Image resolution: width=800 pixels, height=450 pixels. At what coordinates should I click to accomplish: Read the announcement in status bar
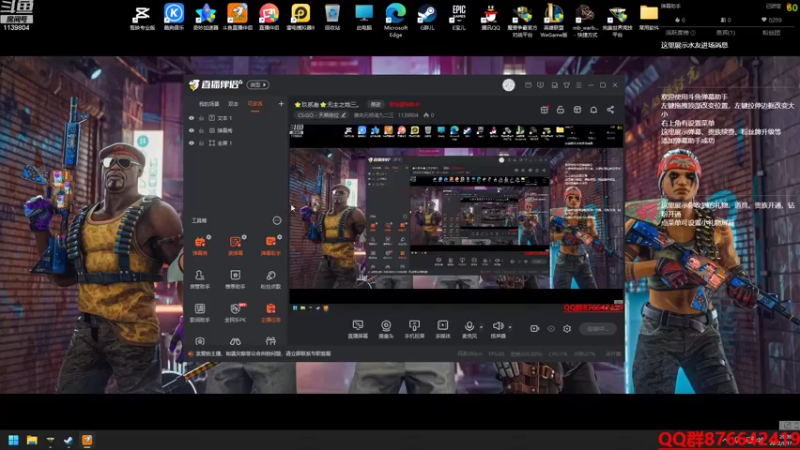[263, 353]
